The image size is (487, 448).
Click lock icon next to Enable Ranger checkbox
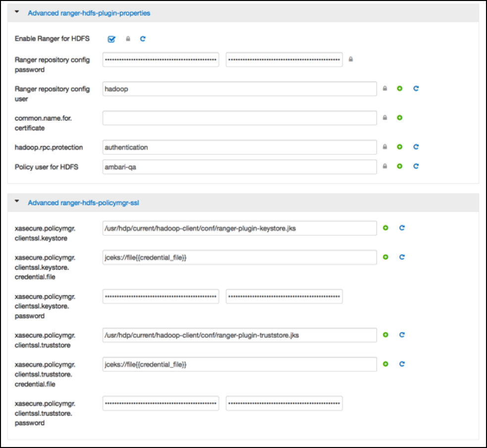tap(128, 39)
